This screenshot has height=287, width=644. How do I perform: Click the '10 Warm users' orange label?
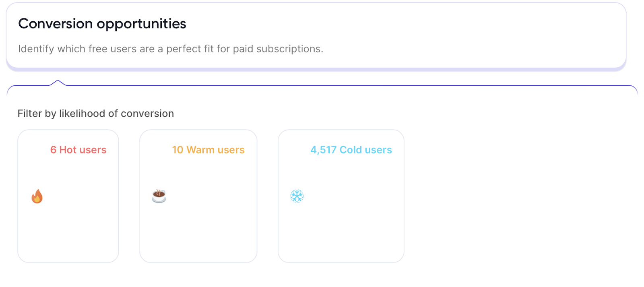click(x=208, y=150)
